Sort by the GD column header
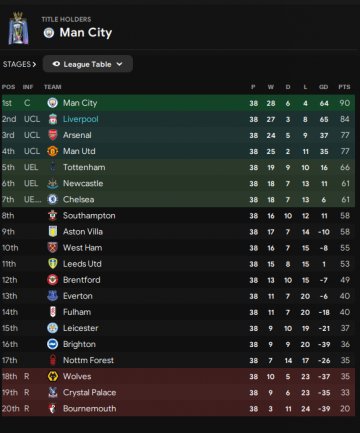The image size is (360, 433). point(323,87)
